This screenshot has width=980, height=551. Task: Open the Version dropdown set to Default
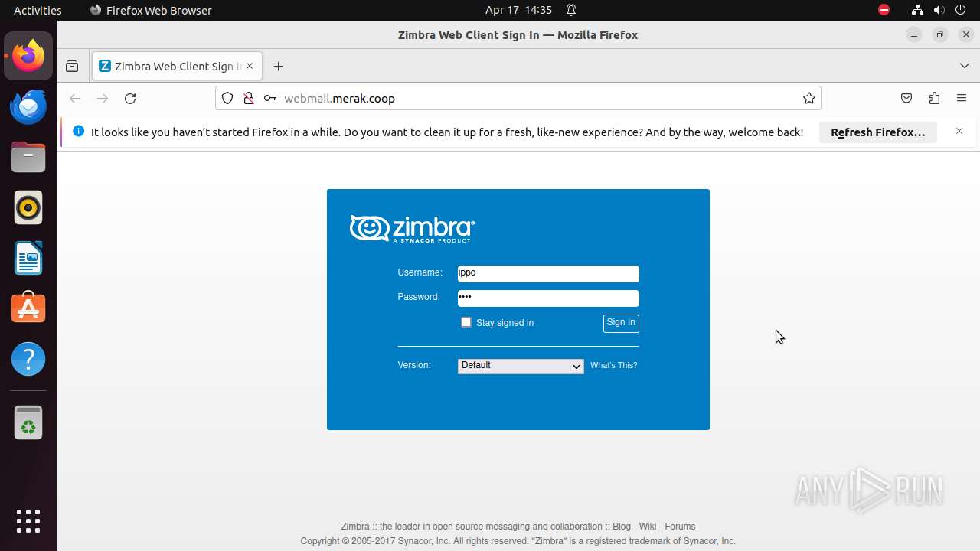tap(521, 366)
